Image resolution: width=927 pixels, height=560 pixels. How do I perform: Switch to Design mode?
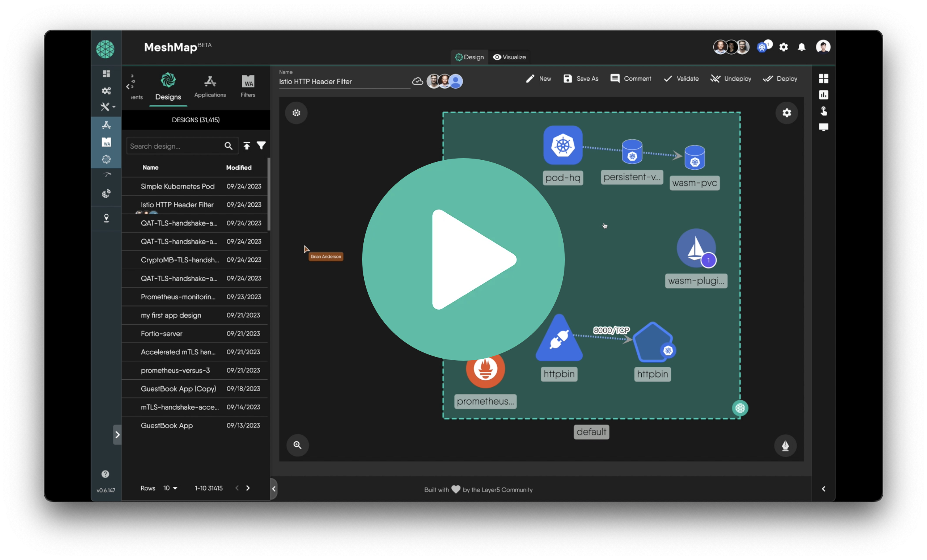[x=469, y=57]
